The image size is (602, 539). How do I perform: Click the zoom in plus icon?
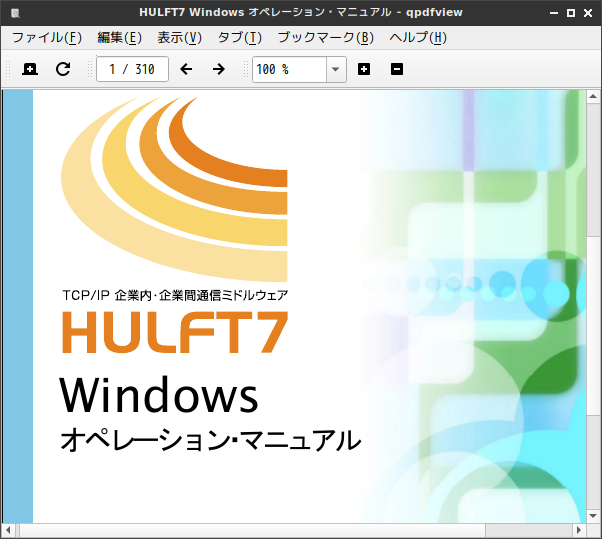pos(364,69)
